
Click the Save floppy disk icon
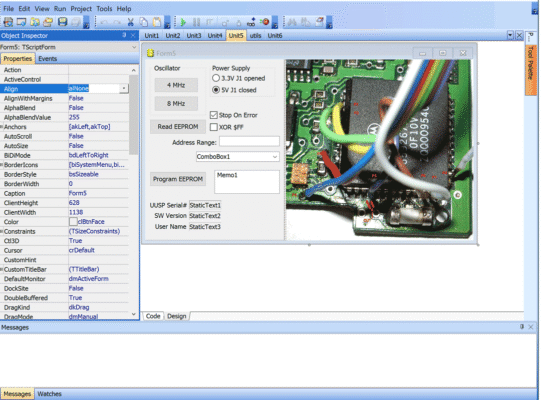[62, 22]
